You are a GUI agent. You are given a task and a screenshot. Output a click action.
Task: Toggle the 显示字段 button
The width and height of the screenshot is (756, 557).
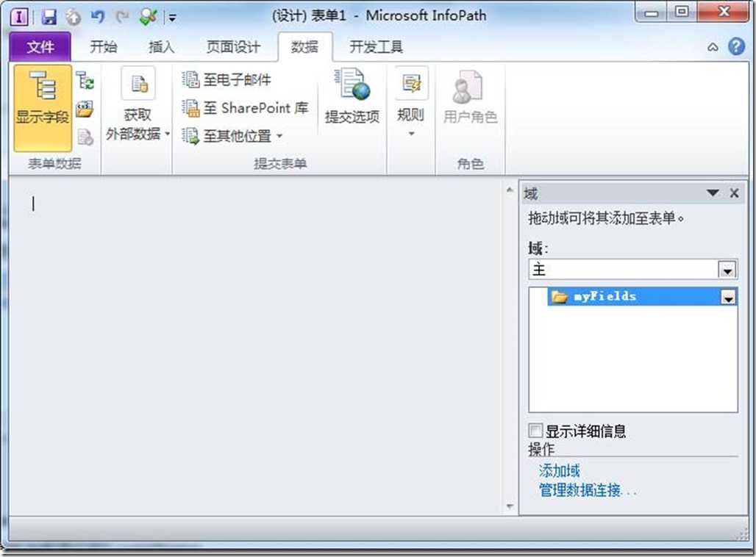point(43,109)
